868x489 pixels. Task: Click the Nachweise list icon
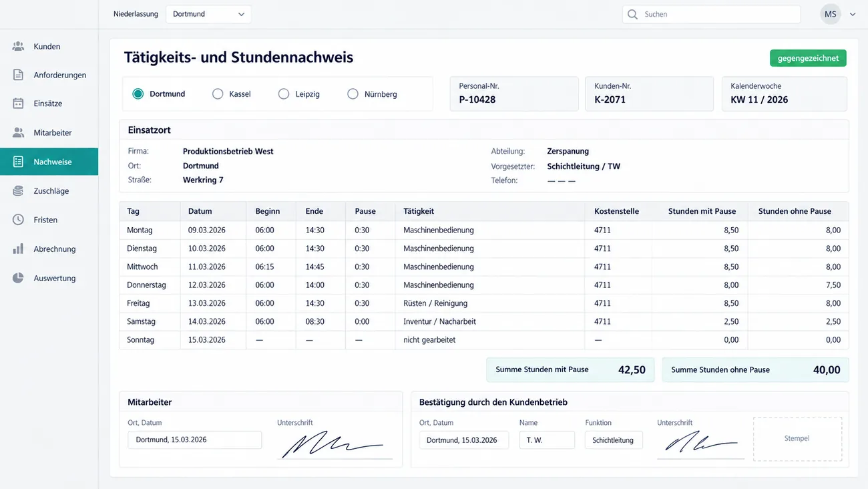point(18,162)
